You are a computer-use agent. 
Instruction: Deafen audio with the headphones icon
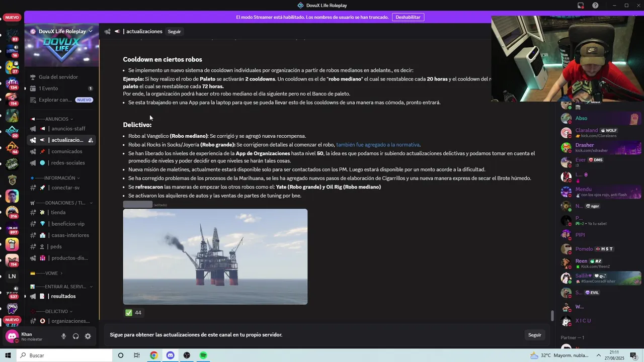pyautogui.click(x=75, y=336)
